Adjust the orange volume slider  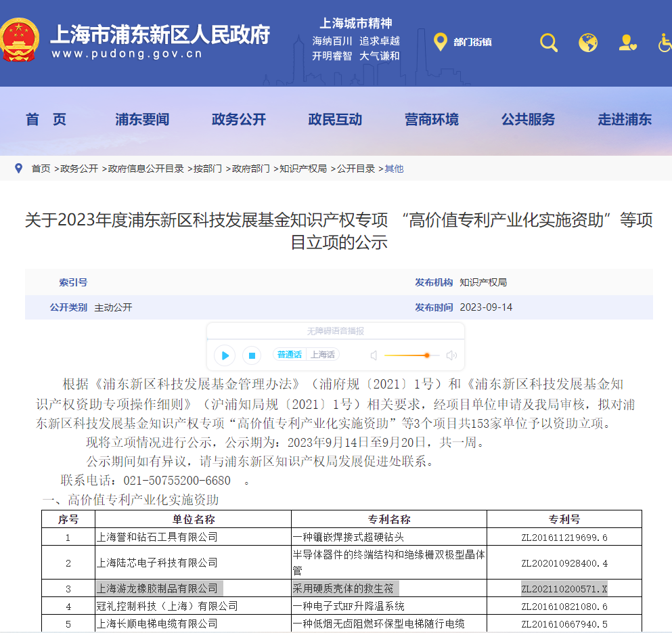(x=427, y=355)
